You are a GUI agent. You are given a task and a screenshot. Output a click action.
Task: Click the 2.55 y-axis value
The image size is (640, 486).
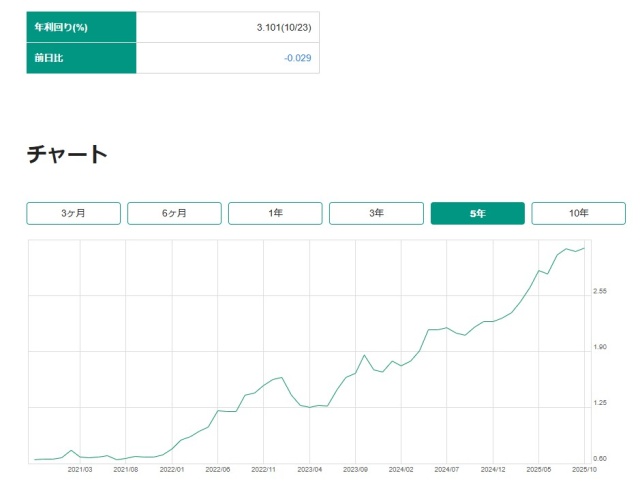[x=600, y=291]
